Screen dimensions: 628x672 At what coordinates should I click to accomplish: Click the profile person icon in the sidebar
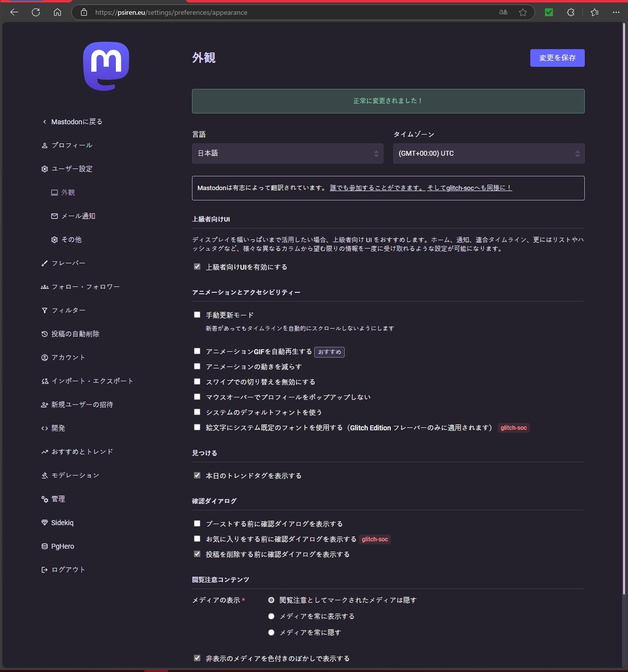pyautogui.click(x=45, y=145)
